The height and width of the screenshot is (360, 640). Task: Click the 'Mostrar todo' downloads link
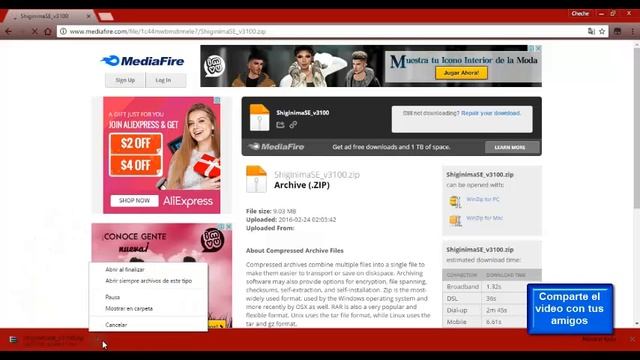pos(599,339)
